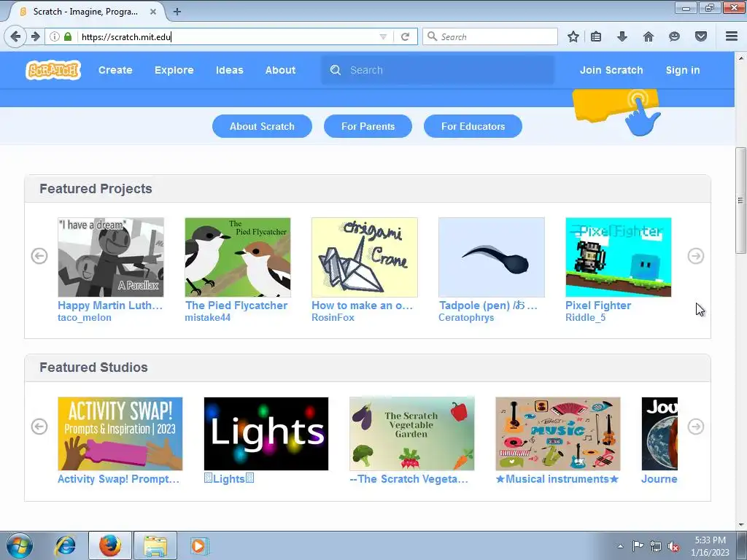Click the magnifier icon in Scratch search
This screenshot has height=560, width=747.
point(336,70)
